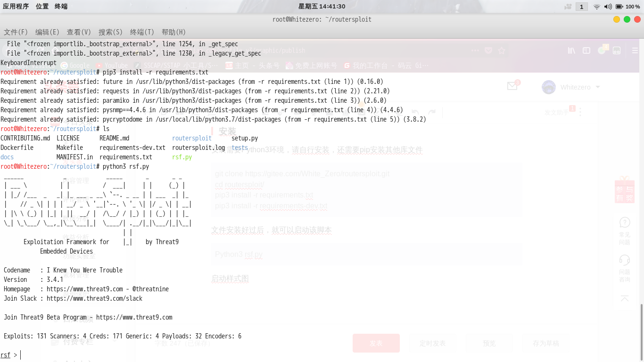Click the 存为草稿 save draft button
The height and width of the screenshot is (362, 644).
coord(546,343)
